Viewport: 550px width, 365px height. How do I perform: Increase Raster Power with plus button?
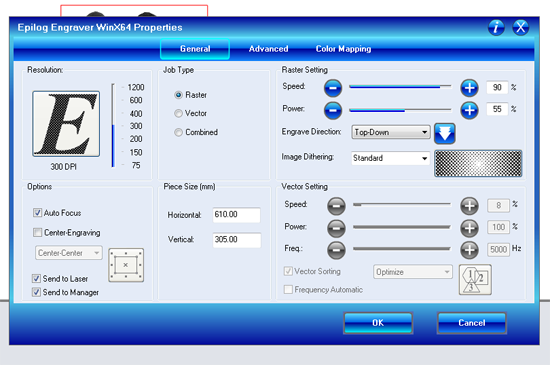pos(469,110)
